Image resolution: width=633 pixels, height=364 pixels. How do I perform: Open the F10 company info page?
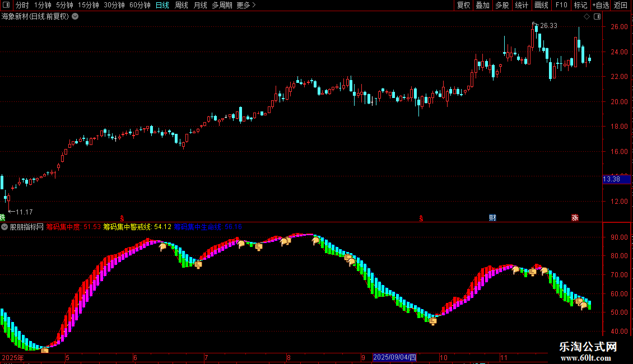[x=561, y=5]
